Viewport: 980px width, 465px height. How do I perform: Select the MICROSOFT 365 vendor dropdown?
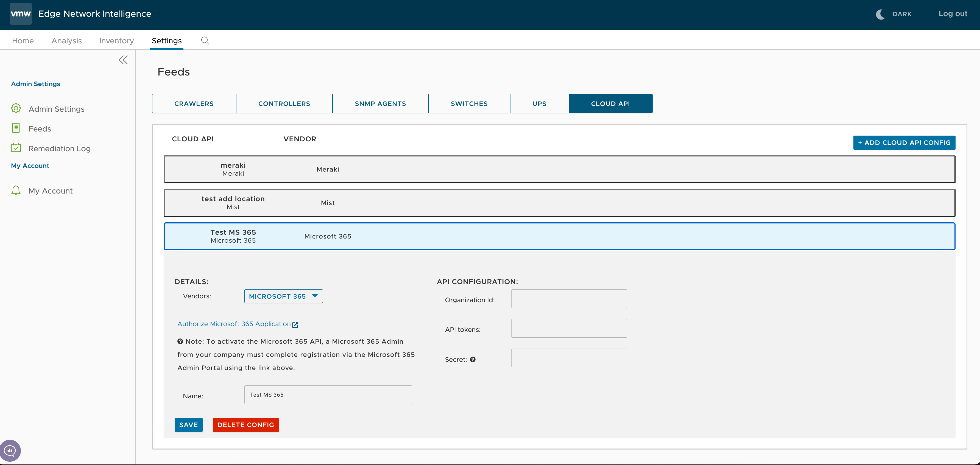click(x=283, y=296)
